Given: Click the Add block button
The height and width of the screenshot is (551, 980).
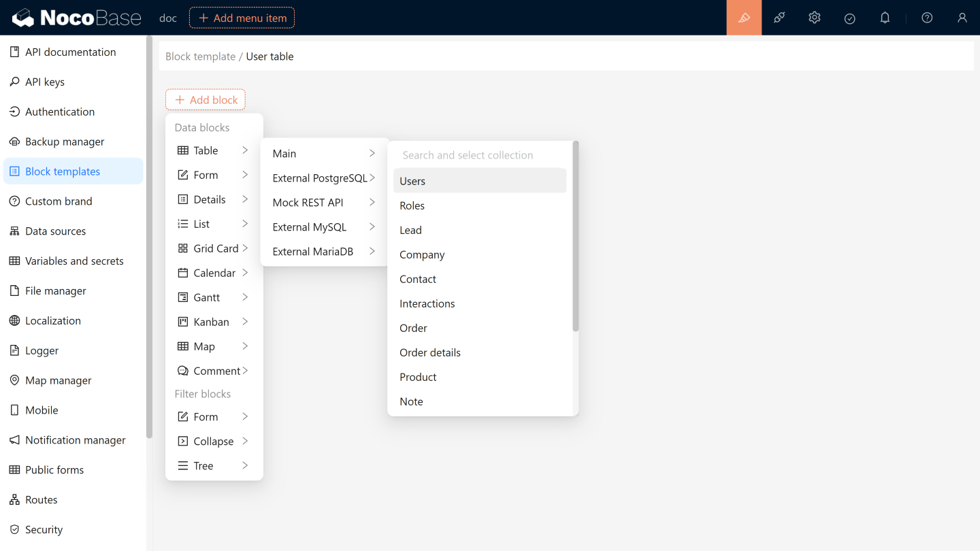Looking at the screenshot, I should coord(206,100).
